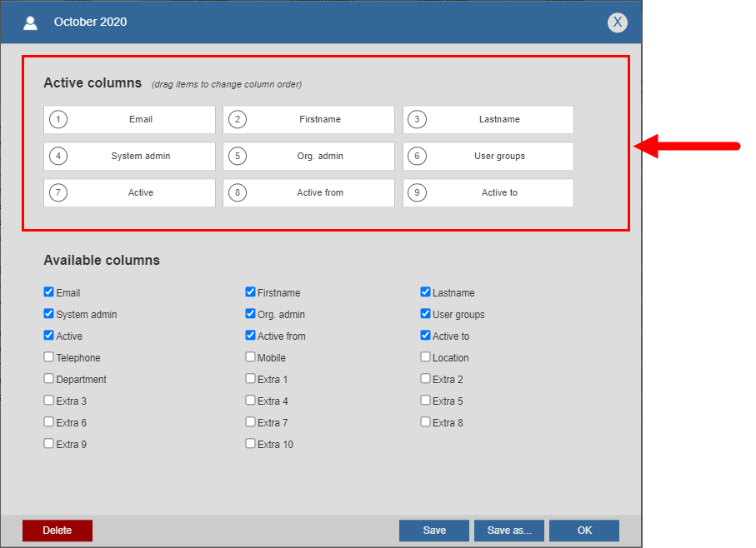The width and height of the screenshot is (756, 548).
Task: Click the red Delete button
Action: [x=58, y=531]
